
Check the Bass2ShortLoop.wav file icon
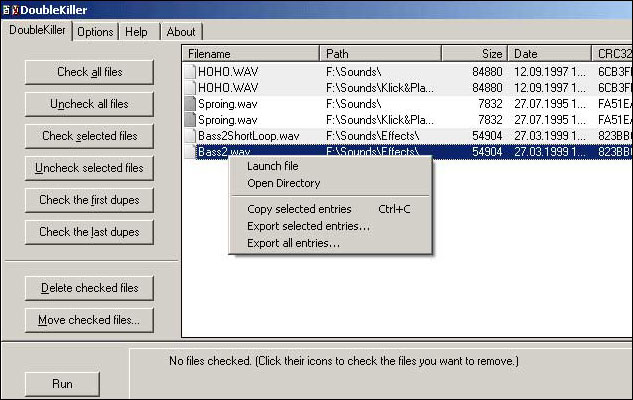point(190,136)
